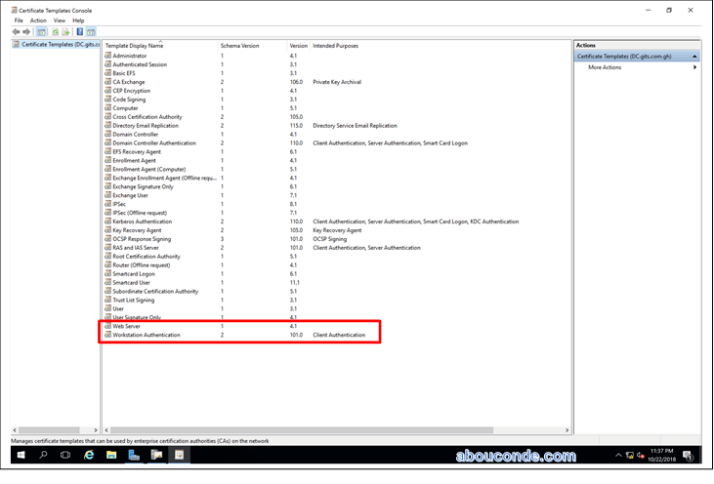
Task: Select the Workstation Authentication template icon
Action: click(x=108, y=335)
